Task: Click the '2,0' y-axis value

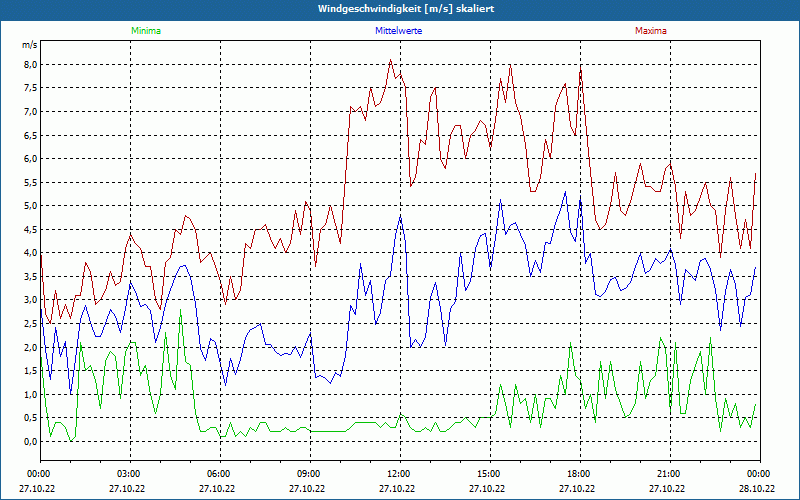Action: tap(30, 347)
